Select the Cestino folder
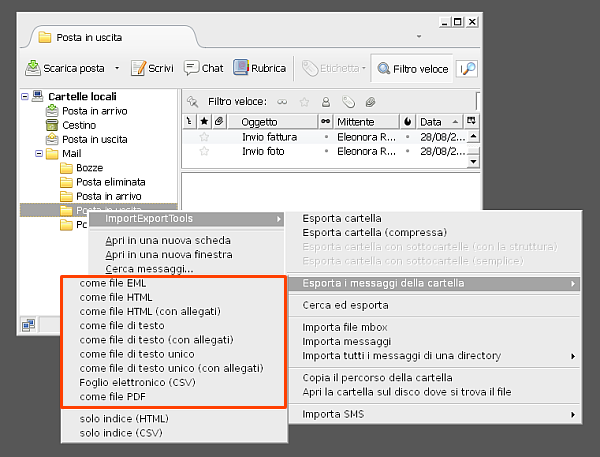 (79, 125)
